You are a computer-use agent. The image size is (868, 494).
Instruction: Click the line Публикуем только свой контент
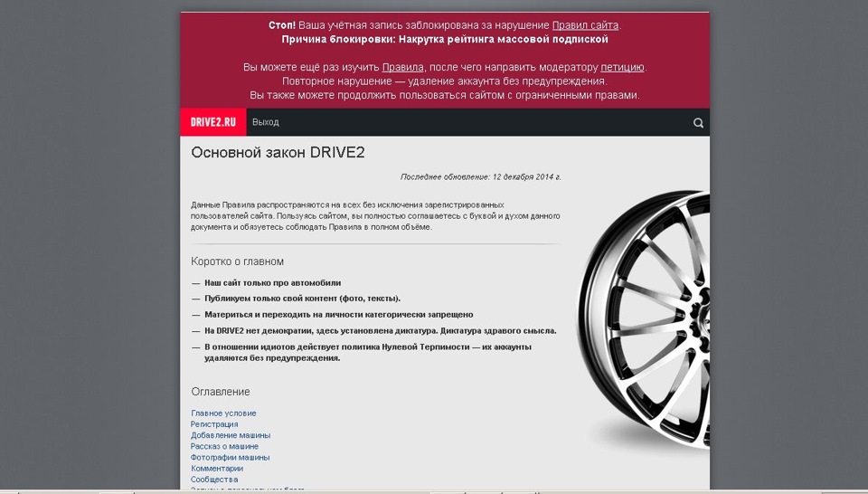point(302,299)
